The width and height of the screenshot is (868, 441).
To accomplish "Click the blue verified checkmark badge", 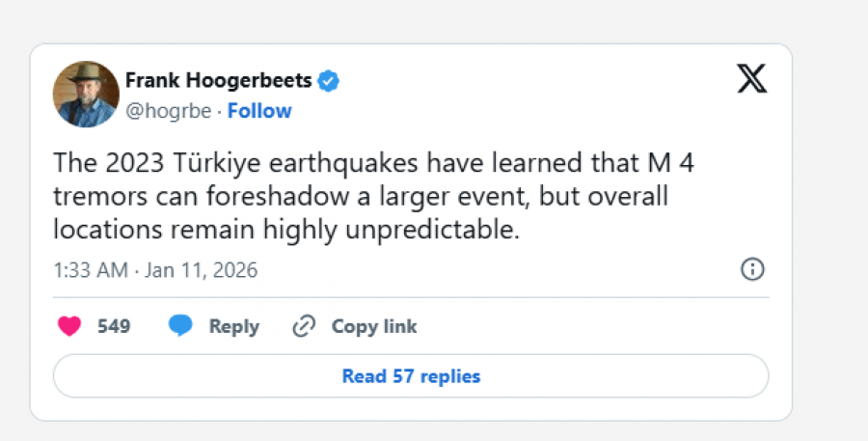I will click(x=329, y=80).
